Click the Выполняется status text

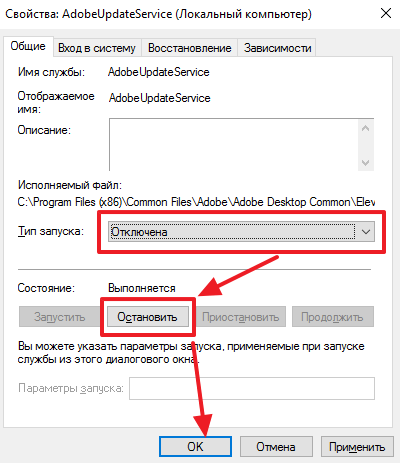pos(142,288)
